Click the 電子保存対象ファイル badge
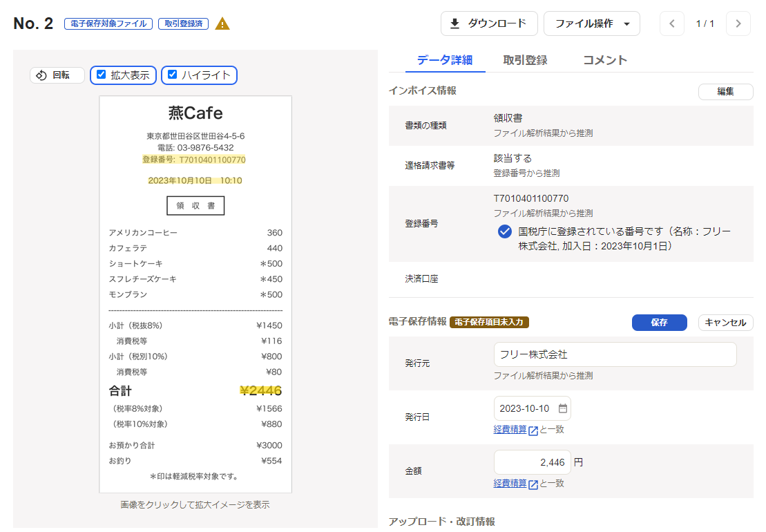The image size is (766, 532). click(108, 23)
